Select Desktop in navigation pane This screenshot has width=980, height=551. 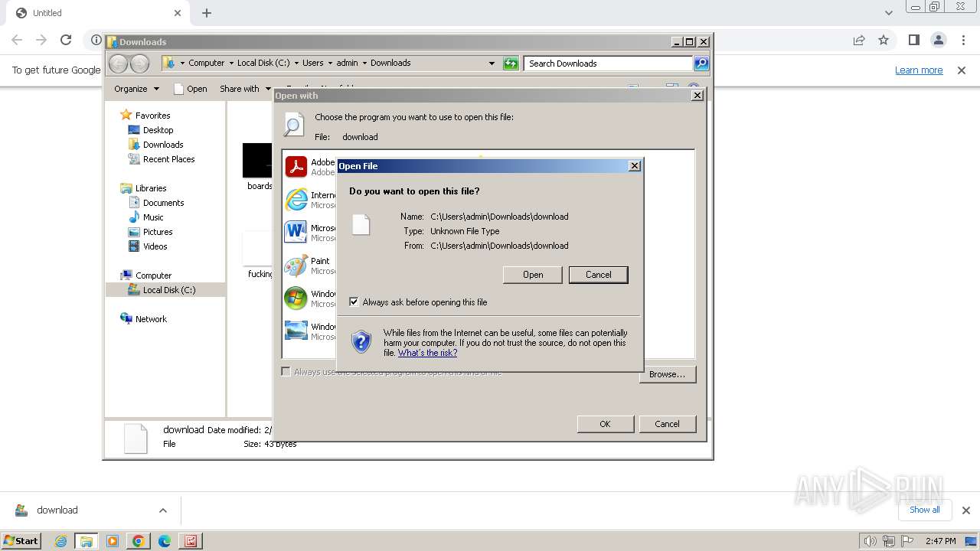pos(158,130)
